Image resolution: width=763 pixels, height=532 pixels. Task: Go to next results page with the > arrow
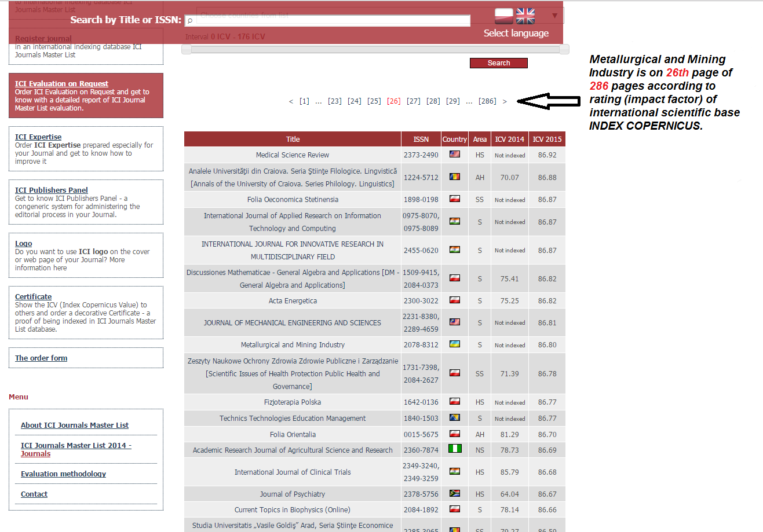(505, 101)
